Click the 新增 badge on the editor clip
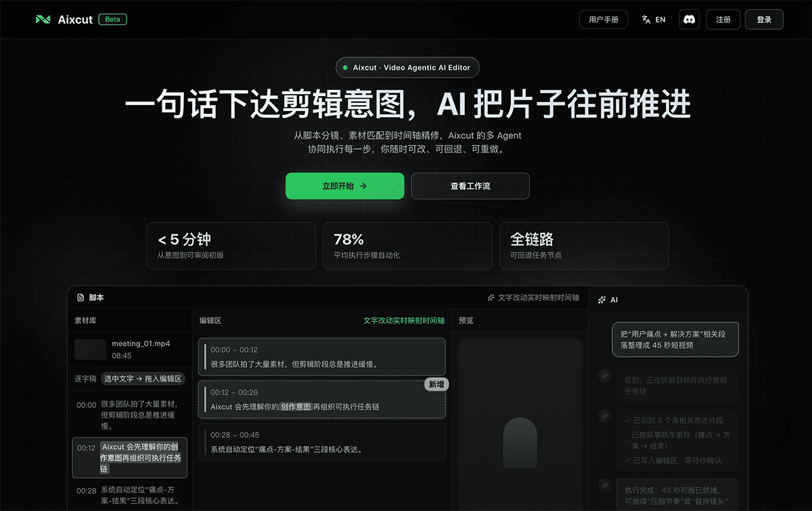Viewport: 812px width, 511px height. (436, 384)
